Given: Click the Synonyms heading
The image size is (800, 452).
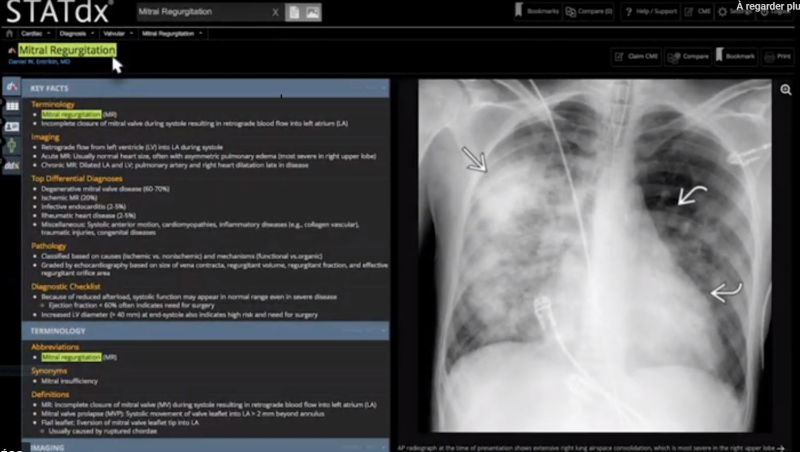Looking at the screenshot, I should pyautogui.click(x=49, y=371).
